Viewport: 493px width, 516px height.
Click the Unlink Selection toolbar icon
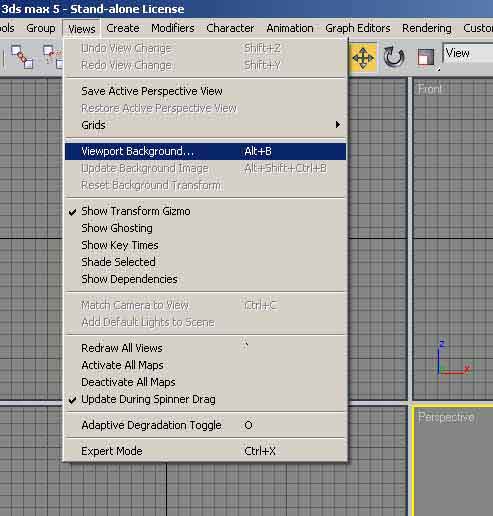[53, 57]
